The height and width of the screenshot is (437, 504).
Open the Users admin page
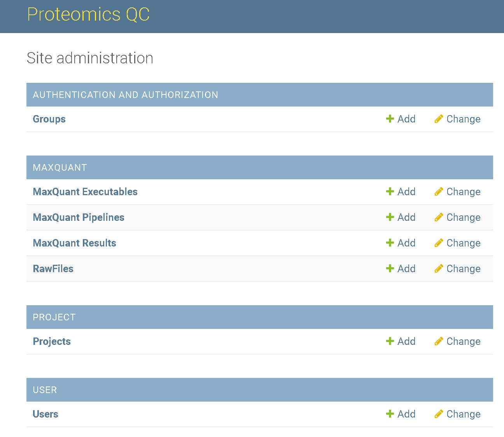pos(45,414)
